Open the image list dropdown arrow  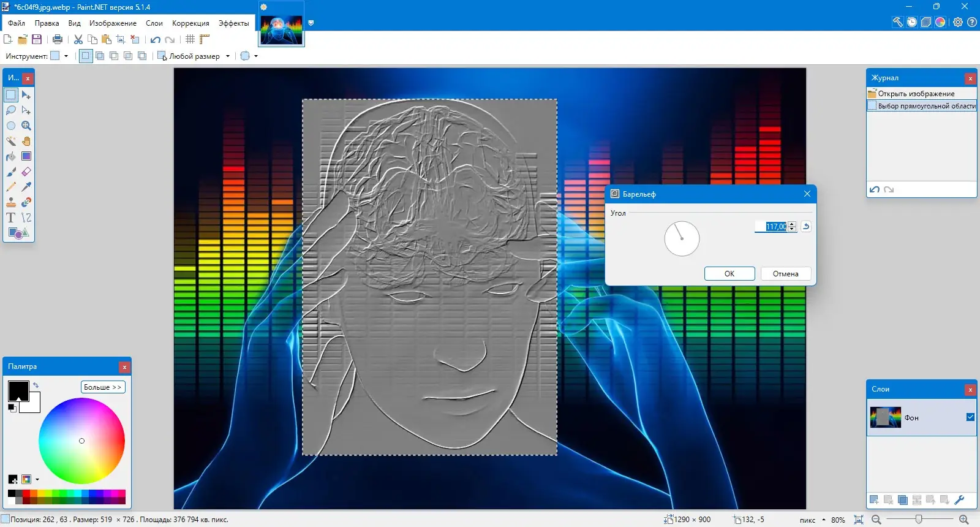click(311, 23)
